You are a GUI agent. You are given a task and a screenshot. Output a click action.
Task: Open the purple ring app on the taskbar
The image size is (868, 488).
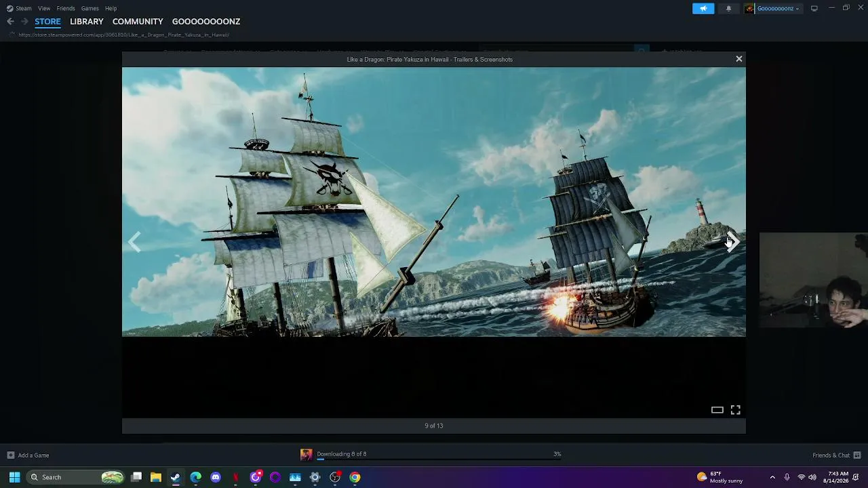point(275,477)
